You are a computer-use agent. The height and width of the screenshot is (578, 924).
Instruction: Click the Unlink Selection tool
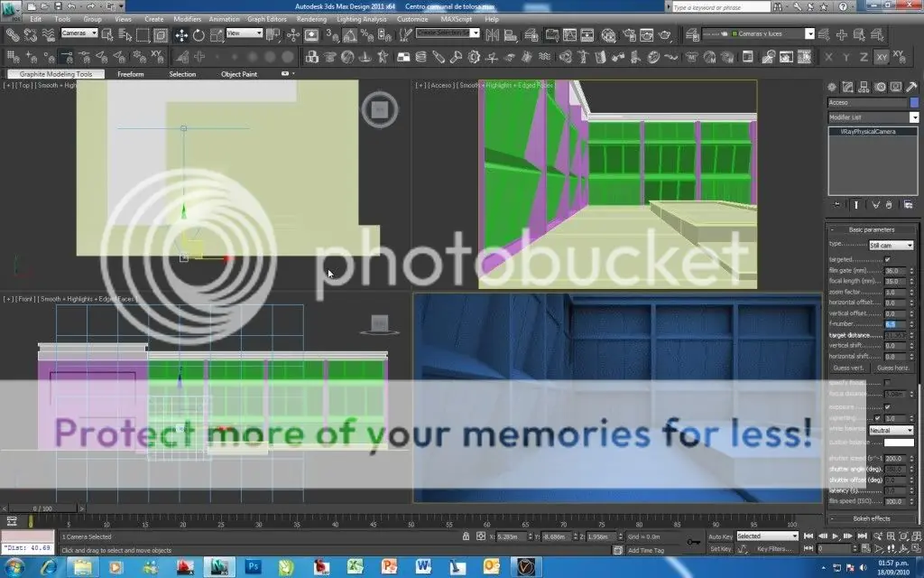[x=30, y=35]
